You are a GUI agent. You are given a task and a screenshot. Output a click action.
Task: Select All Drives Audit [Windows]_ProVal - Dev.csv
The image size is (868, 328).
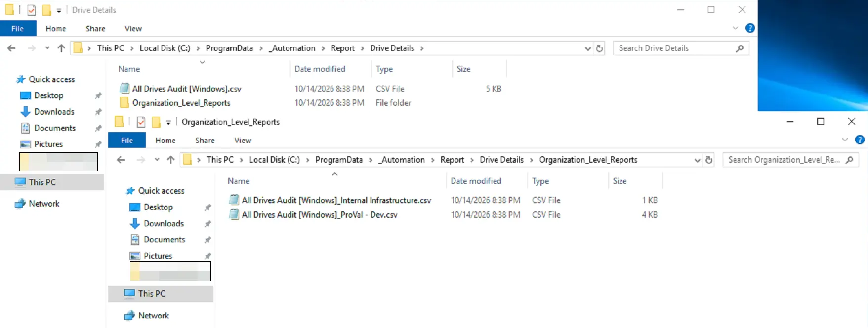[x=320, y=215]
